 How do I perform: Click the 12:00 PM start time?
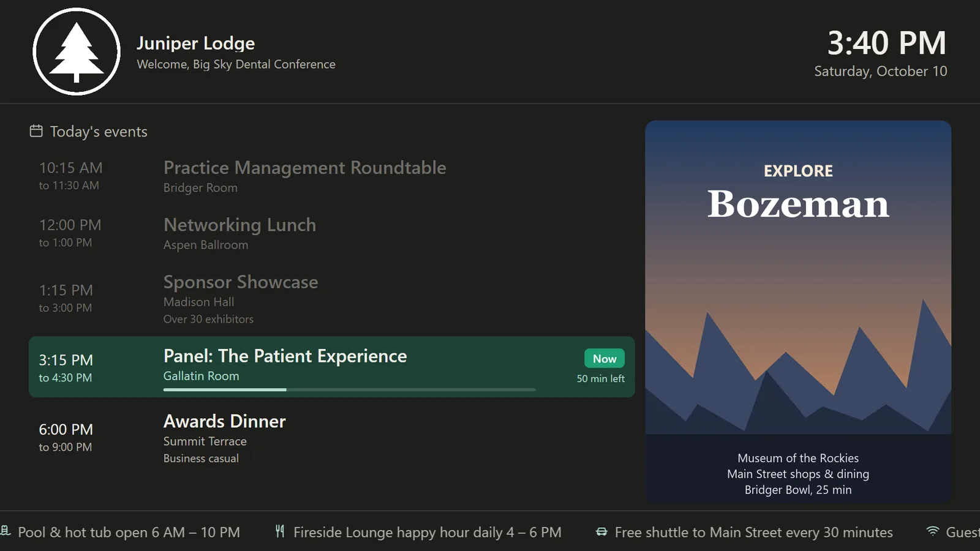(70, 225)
